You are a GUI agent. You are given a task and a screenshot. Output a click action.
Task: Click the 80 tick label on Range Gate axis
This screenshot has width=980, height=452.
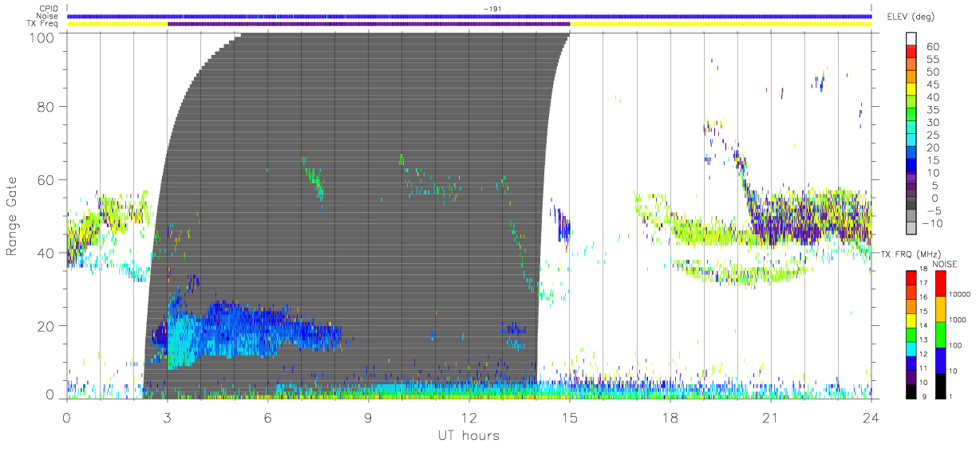pos(45,107)
